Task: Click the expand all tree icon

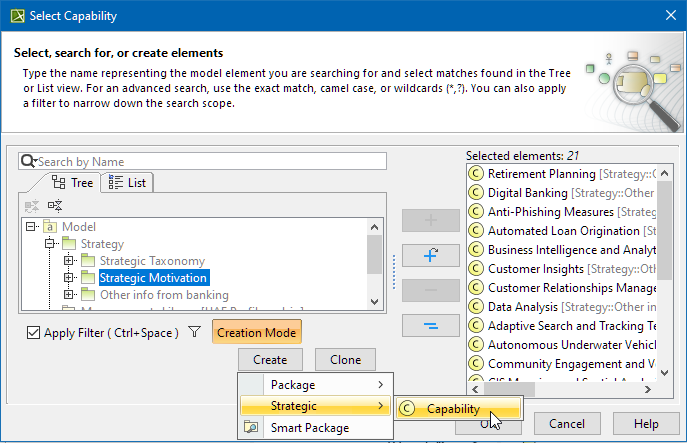Action: click(55, 205)
